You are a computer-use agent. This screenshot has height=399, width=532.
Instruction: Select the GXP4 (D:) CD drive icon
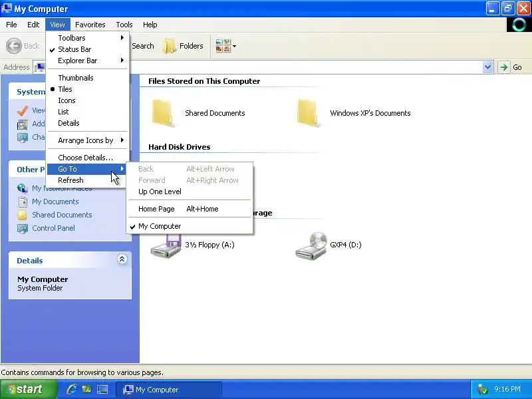point(311,246)
